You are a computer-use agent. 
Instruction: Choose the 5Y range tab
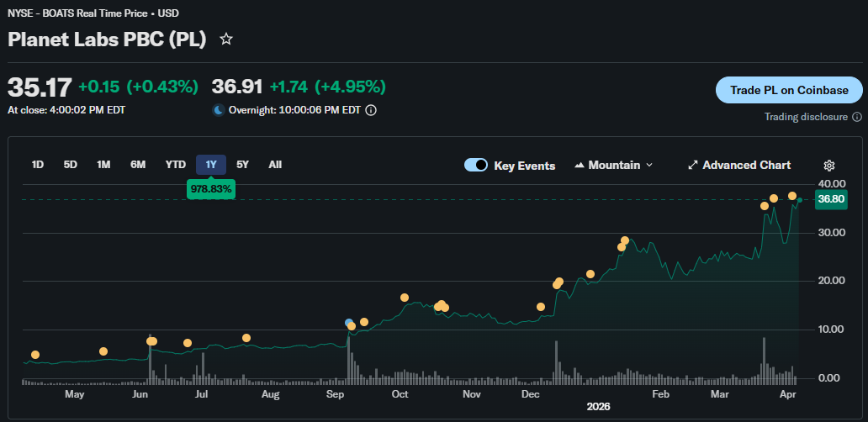pyautogui.click(x=242, y=165)
